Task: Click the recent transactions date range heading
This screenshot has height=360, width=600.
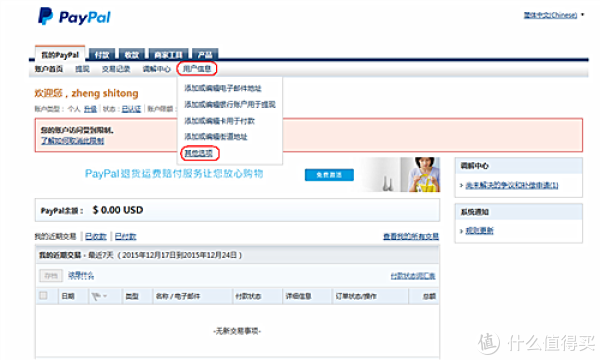Action: (140, 255)
